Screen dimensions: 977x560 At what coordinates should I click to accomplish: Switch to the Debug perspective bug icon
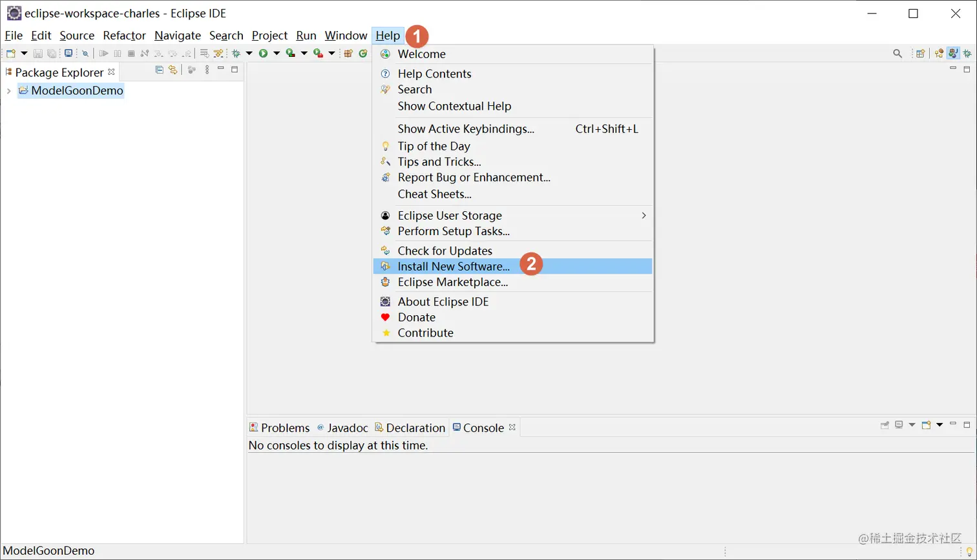(967, 54)
